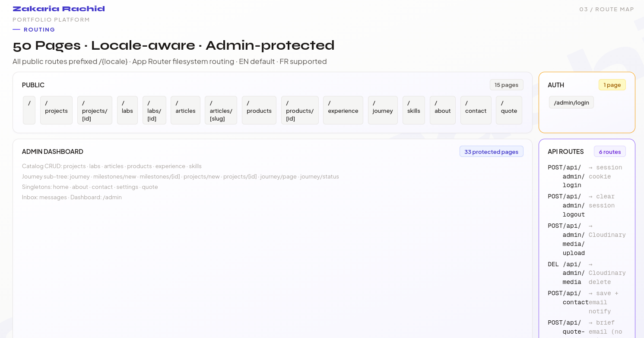The height and width of the screenshot is (338, 644).
Task: Click the /quote route chip
Action: click(x=509, y=110)
